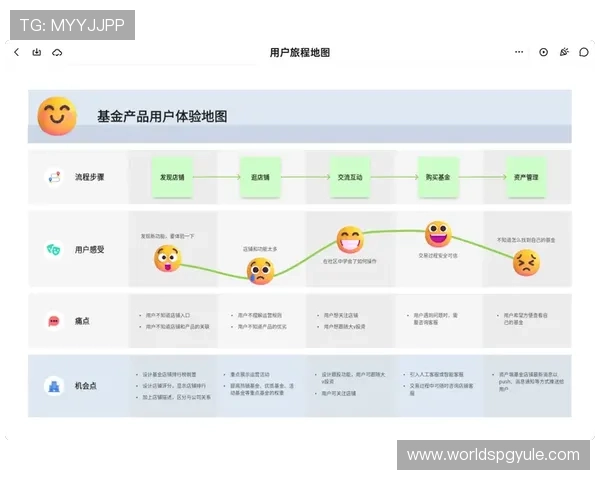The width and height of the screenshot is (600, 480).
Task: Click the 痛点 red chat icon
Action: [x=54, y=321]
